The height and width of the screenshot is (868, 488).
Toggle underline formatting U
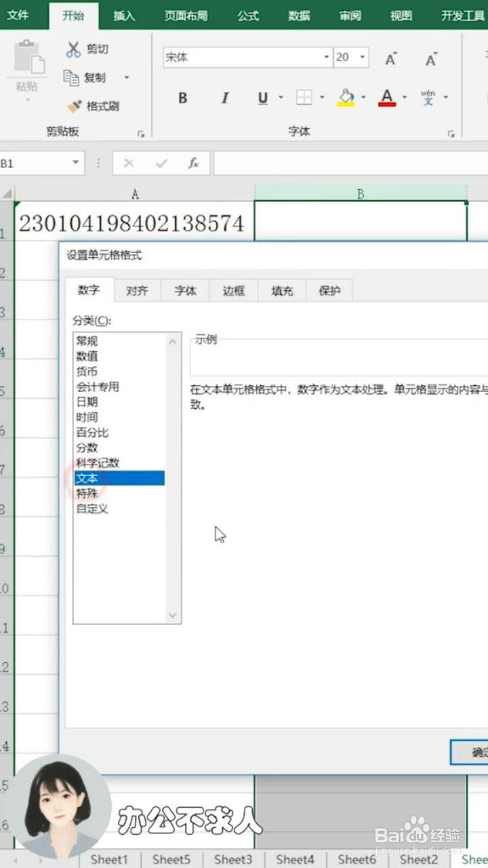coord(263,98)
